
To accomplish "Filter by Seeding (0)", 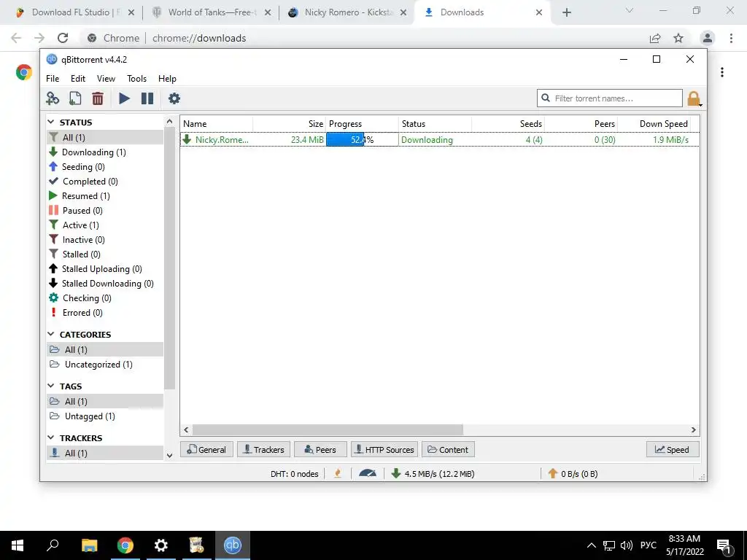I will [105, 167].
